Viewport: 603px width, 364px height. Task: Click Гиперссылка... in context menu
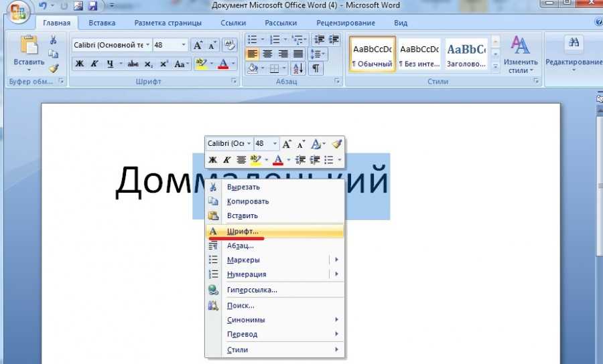(252, 290)
